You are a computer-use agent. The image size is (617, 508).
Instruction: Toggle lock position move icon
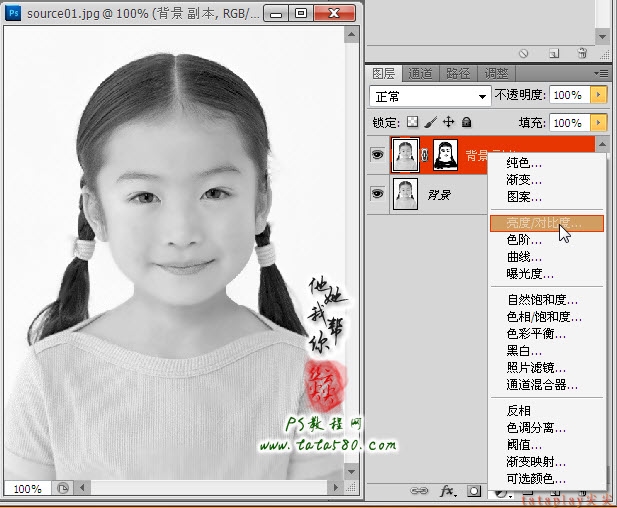coord(449,122)
